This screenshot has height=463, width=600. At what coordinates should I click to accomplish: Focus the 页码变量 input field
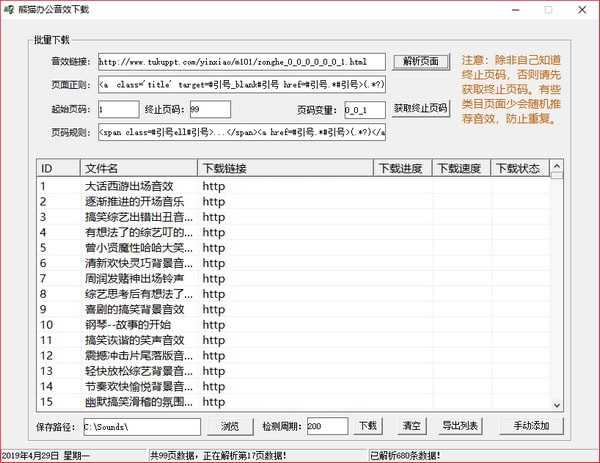pyautogui.click(x=365, y=110)
